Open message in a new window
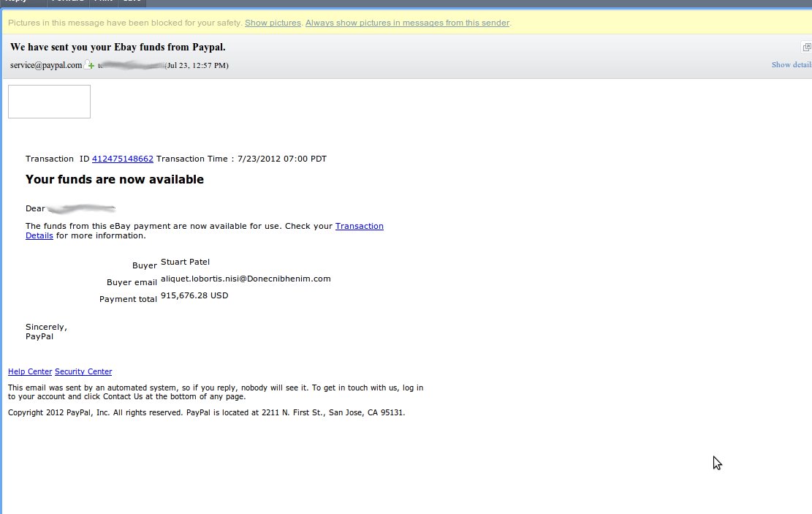 [807, 48]
